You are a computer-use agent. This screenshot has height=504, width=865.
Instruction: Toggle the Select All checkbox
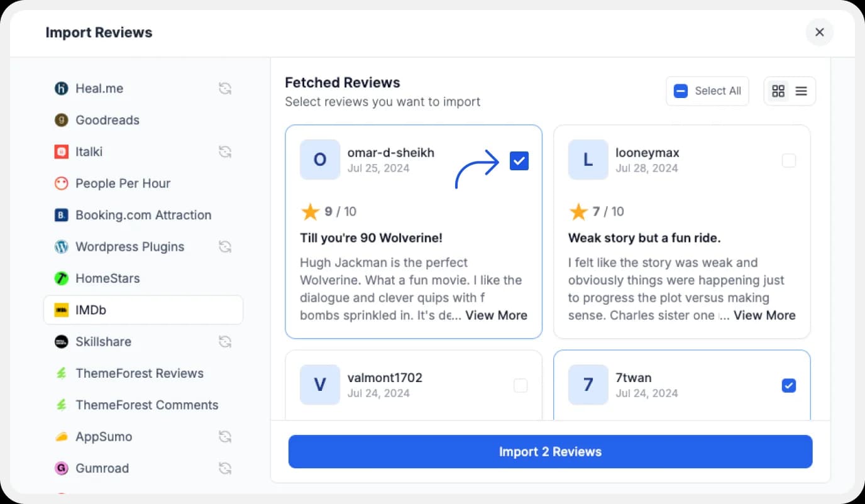(x=680, y=90)
